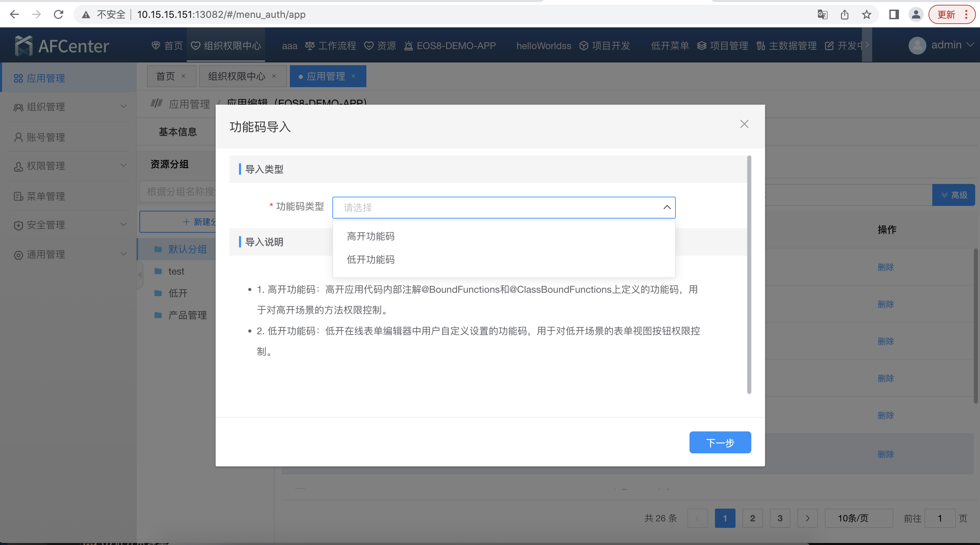
Task: Collapse the 功能码类型 dropdown arrow
Action: (x=666, y=208)
